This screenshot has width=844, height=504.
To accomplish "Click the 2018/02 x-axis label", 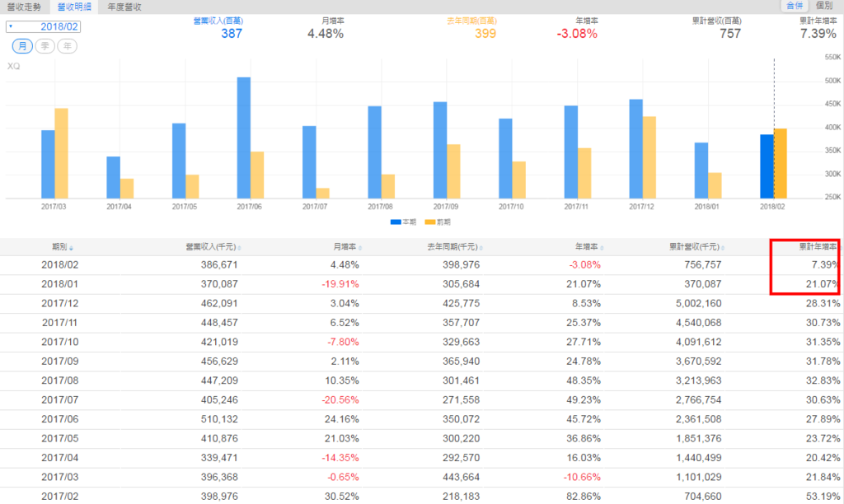I will click(772, 207).
